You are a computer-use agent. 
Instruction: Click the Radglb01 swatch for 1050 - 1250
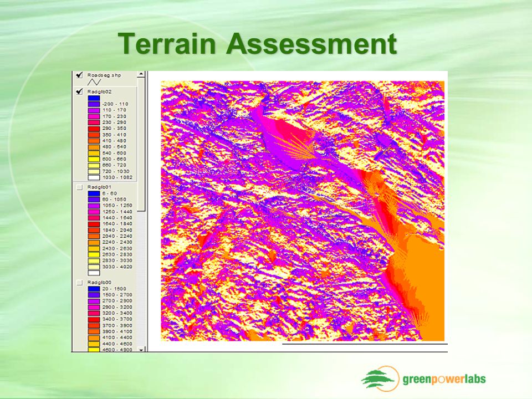(94, 206)
